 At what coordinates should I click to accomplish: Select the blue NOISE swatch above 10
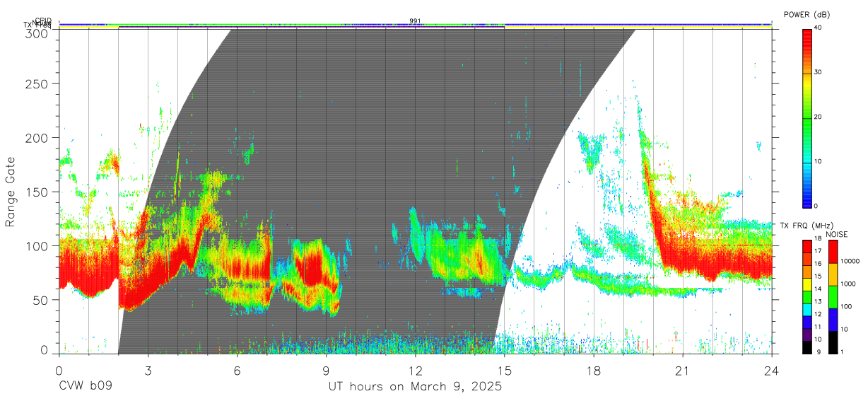(833, 319)
